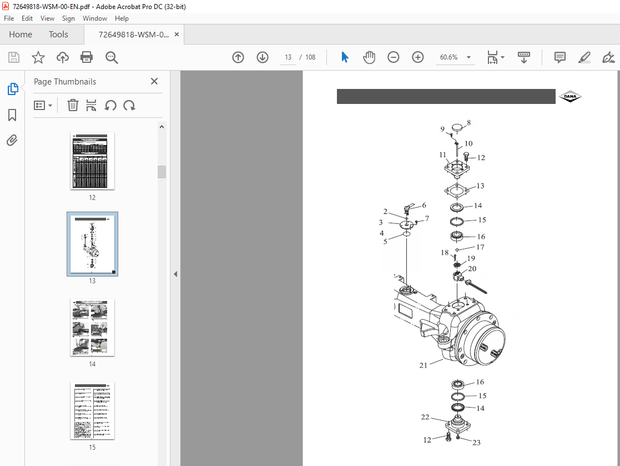
Task: Open Bookmarks panel icon
Action: (12, 115)
